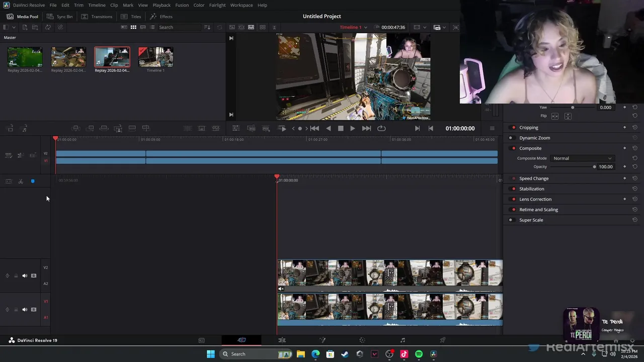This screenshot has height=362, width=644.
Task: Expand the Lens Correction section
Action: [x=535, y=199]
